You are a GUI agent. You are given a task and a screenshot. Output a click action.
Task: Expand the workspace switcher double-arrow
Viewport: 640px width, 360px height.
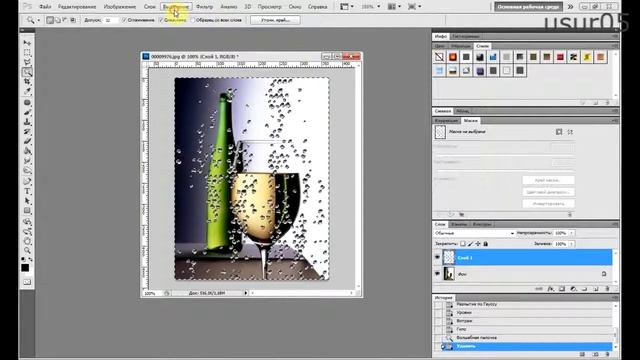pyautogui.click(x=570, y=7)
